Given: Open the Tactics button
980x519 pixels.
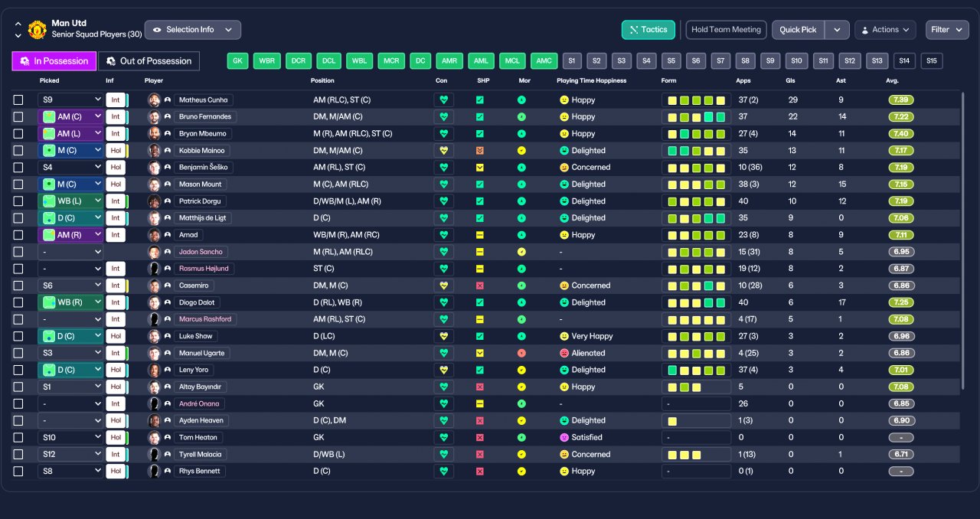Looking at the screenshot, I should pos(648,30).
